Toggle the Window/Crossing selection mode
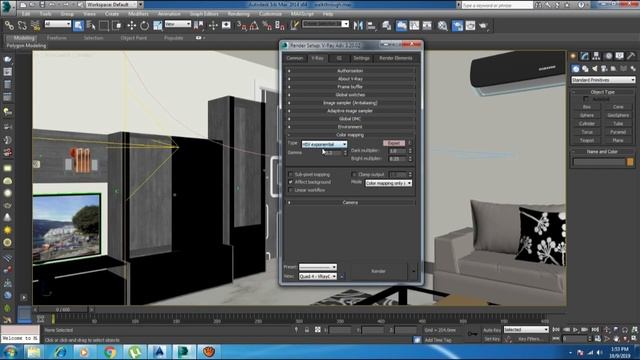Image resolution: width=640 pixels, height=360 pixels. [117, 26]
